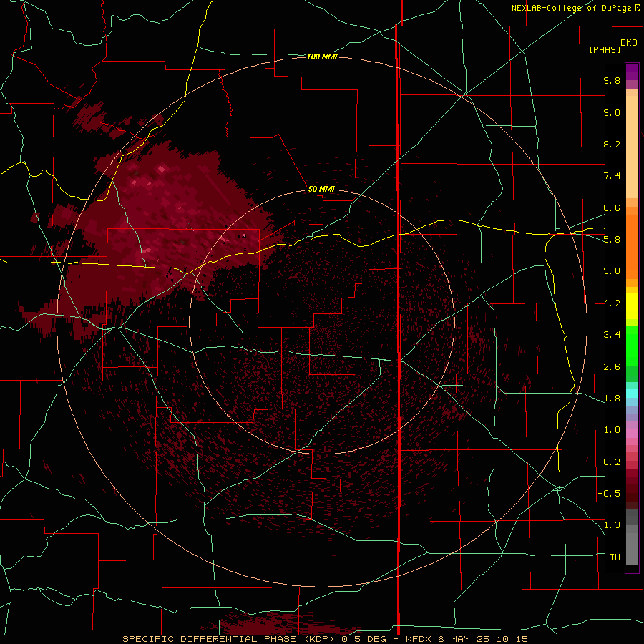This screenshot has width=644, height=644.
Task: Click the -0.5 legend value
Action: (609, 494)
